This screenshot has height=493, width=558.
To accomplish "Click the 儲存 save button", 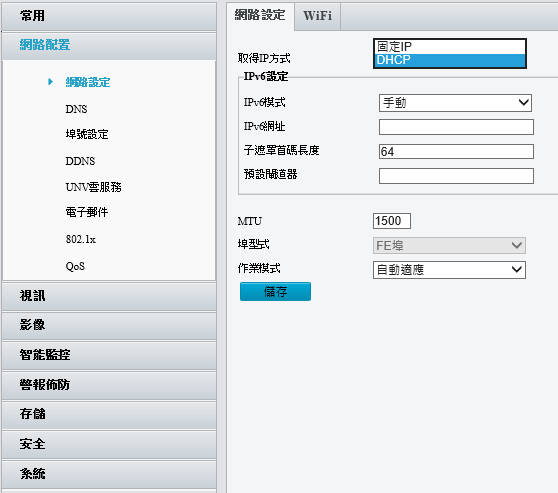I will point(275,292).
